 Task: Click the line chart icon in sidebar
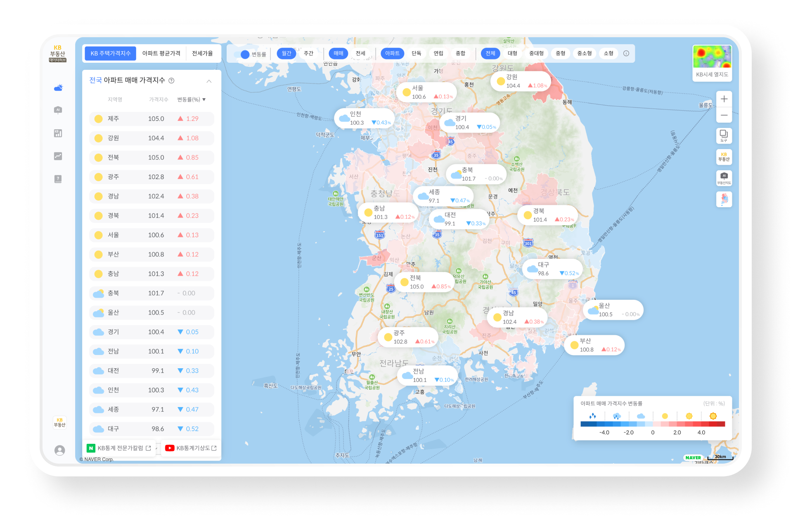coord(58,156)
